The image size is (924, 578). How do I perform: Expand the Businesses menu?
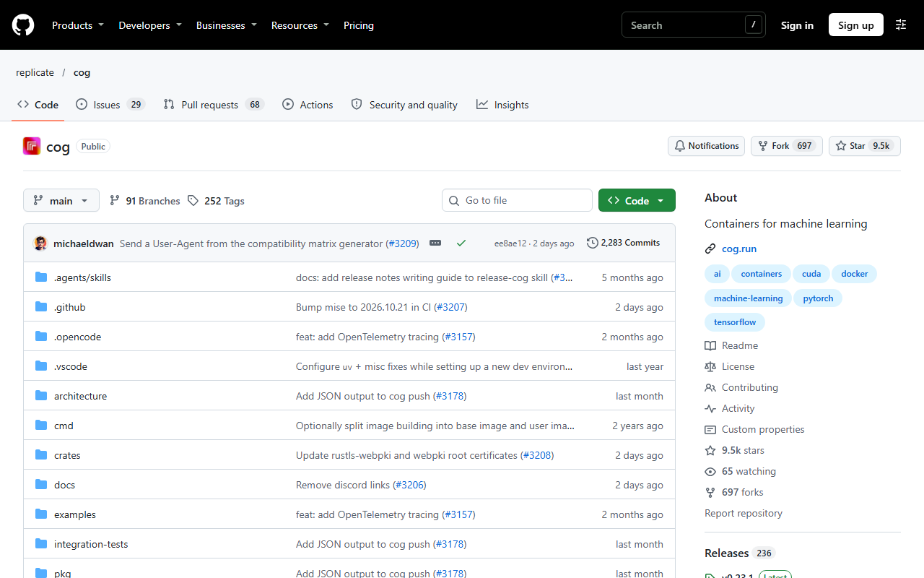pyautogui.click(x=227, y=25)
